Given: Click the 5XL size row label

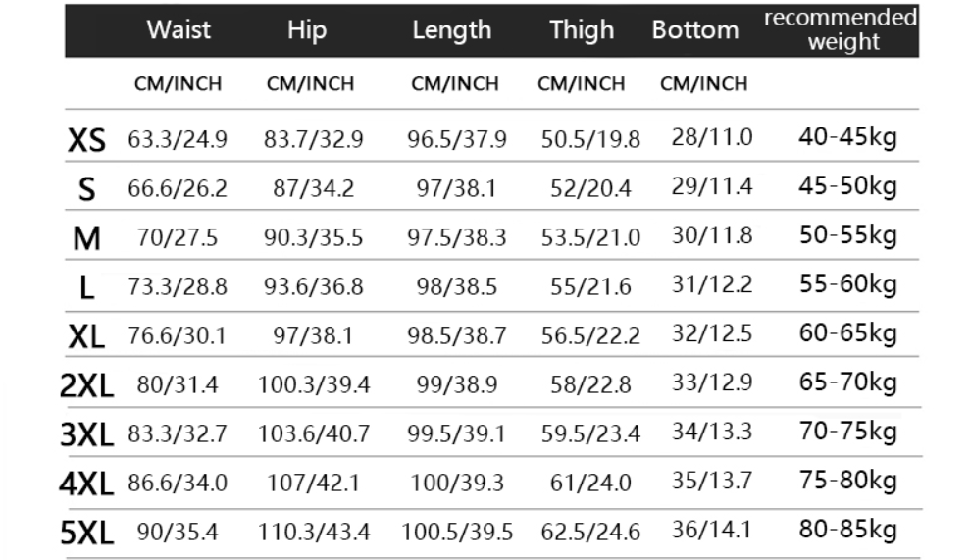Looking at the screenshot, I should 86,534.
